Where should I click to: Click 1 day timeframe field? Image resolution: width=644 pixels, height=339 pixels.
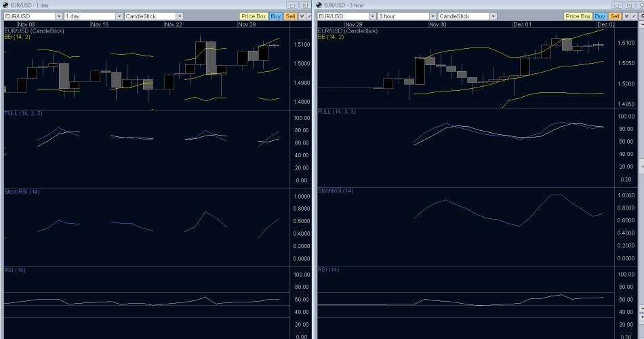(90, 16)
